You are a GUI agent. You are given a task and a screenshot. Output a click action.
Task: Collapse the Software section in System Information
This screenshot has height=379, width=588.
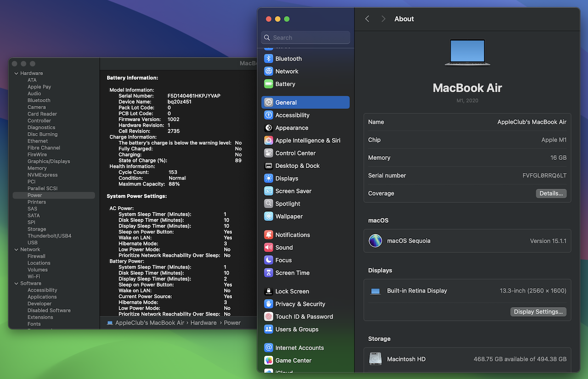(16, 284)
